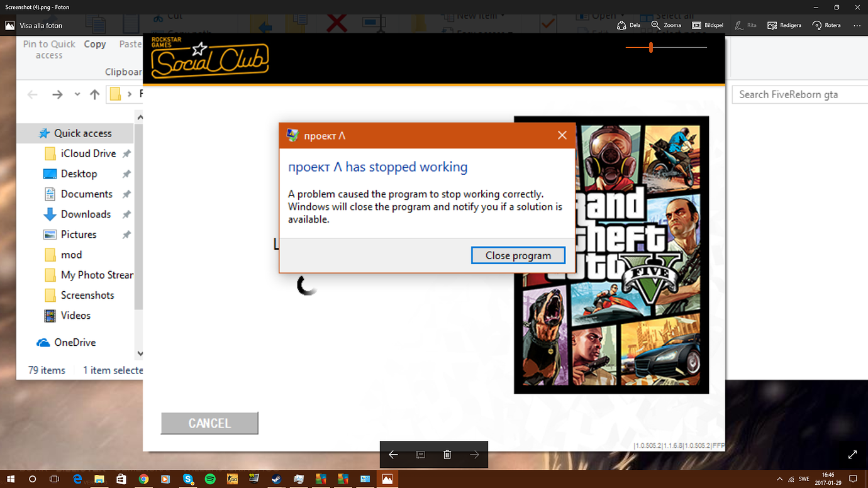Viewport: 868px width, 488px height.
Task: Click the Explorer up-folder arrow
Action: (x=94, y=94)
